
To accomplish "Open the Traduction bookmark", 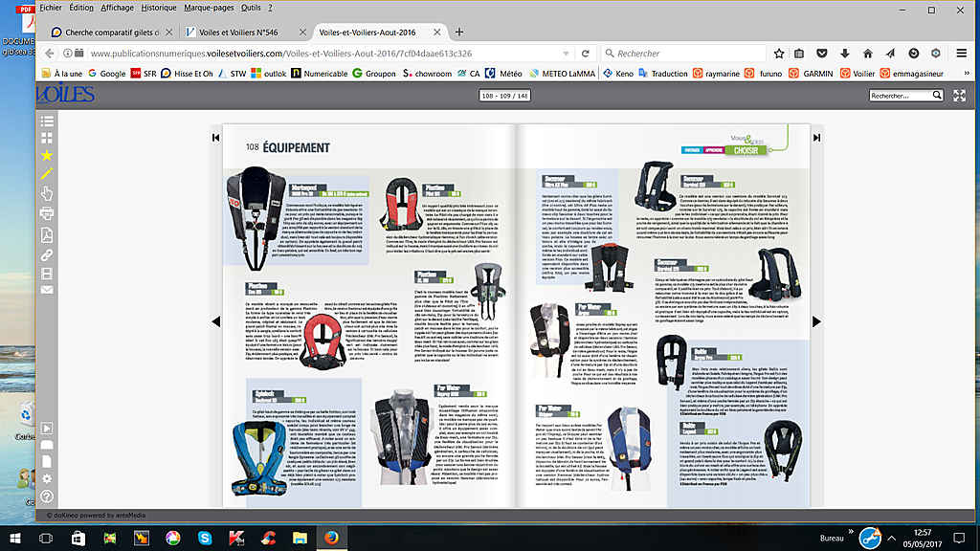I will coord(662,74).
